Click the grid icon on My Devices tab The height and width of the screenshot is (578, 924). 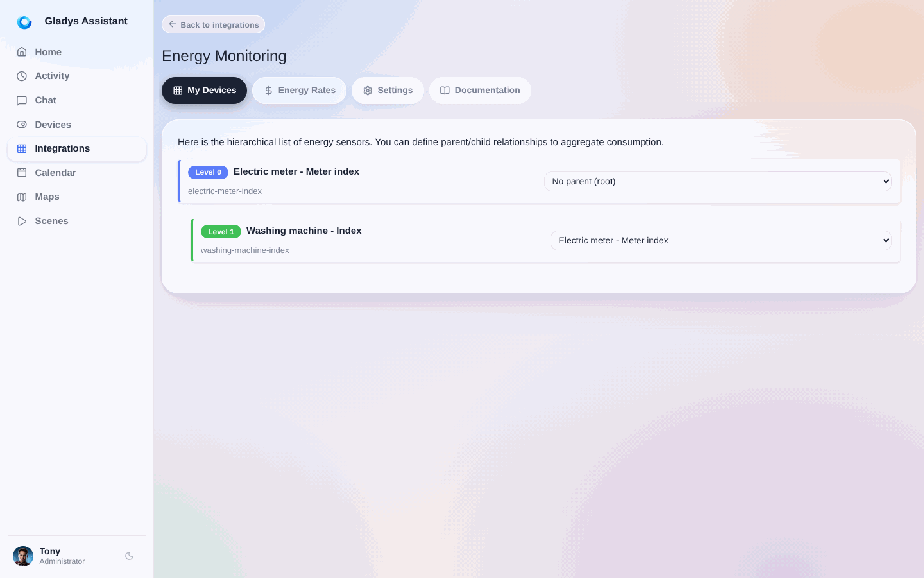point(178,91)
